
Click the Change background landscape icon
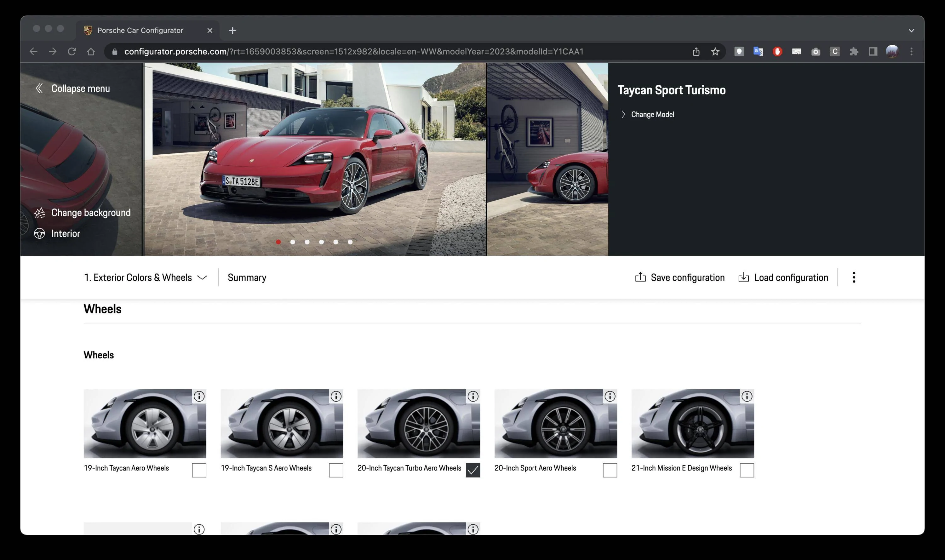pyautogui.click(x=40, y=213)
